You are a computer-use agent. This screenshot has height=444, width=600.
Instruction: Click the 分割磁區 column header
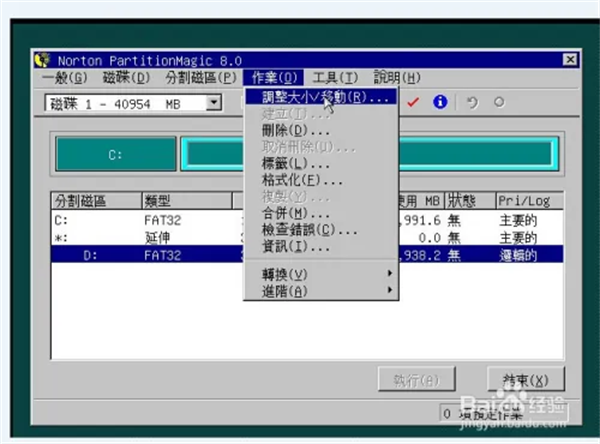[x=96, y=201]
